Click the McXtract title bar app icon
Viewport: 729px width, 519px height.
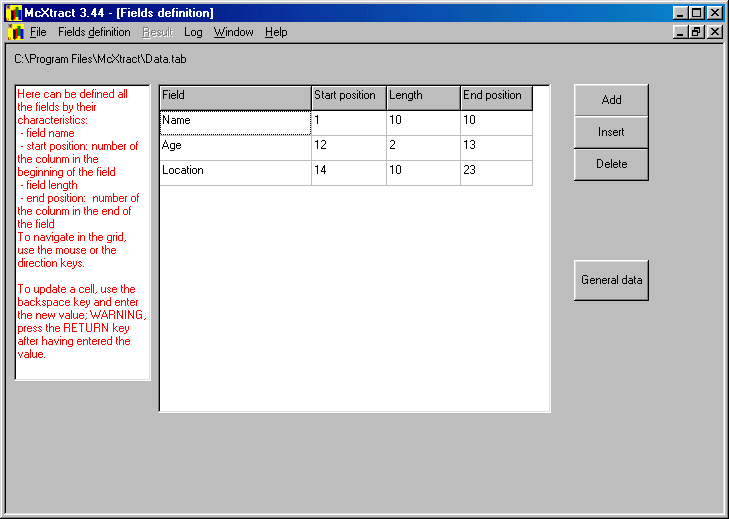(13, 13)
